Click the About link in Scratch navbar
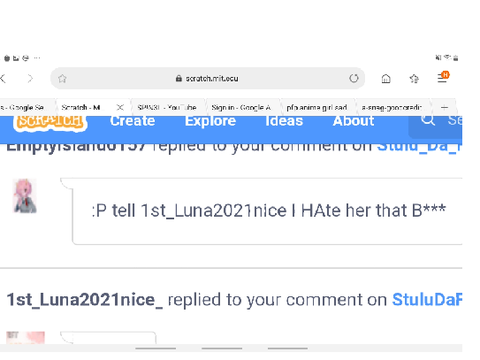This screenshot has width=480, height=360. [x=353, y=120]
